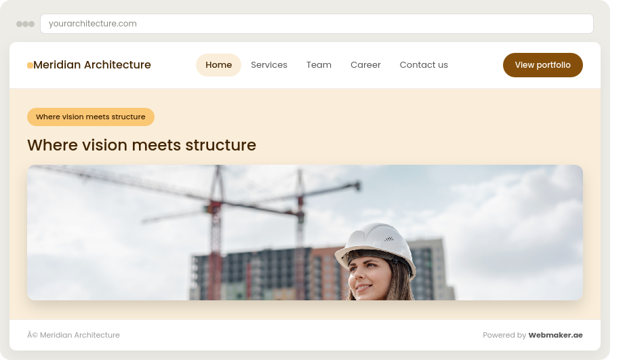The height and width of the screenshot is (360, 644).
Task: Click the View portfolio button
Action: pyautogui.click(x=542, y=65)
